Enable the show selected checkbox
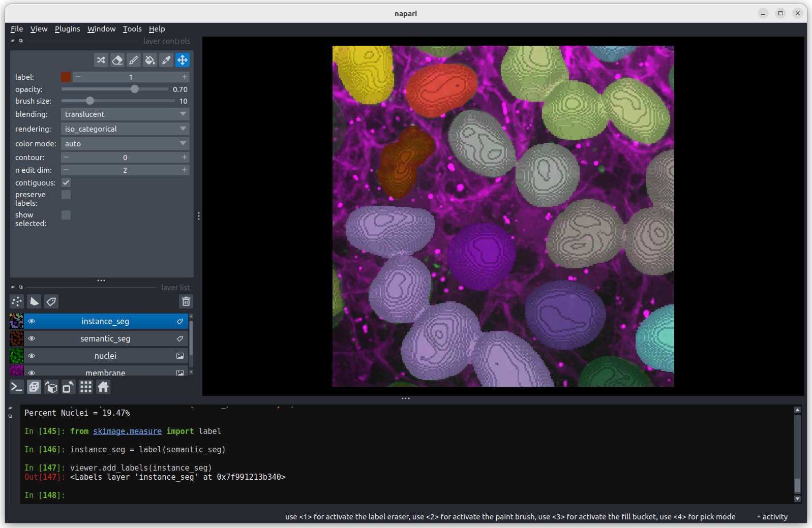The image size is (812, 528). pos(66,215)
